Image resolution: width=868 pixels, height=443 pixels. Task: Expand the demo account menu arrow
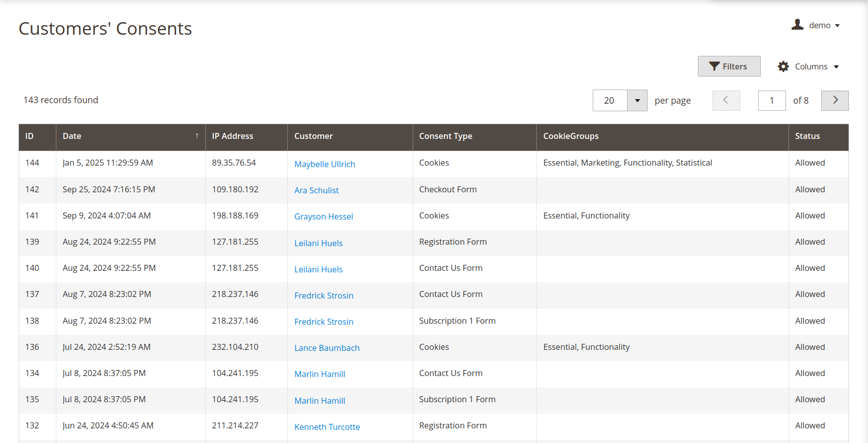(837, 26)
